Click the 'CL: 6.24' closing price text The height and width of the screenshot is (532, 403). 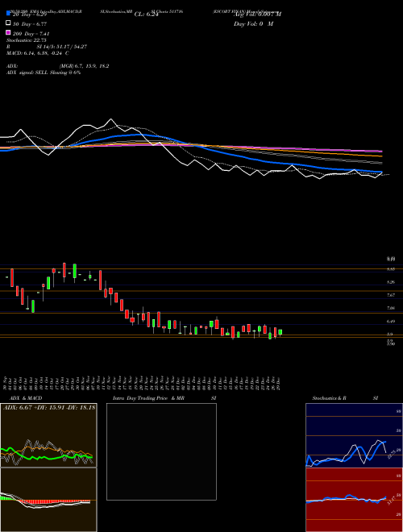pos(146,15)
